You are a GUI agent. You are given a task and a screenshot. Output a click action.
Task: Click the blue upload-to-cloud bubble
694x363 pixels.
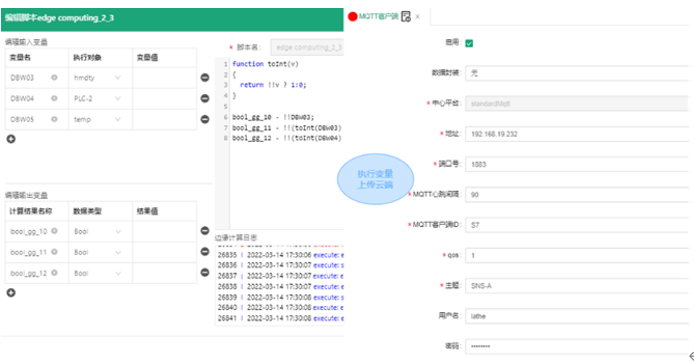click(x=375, y=179)
